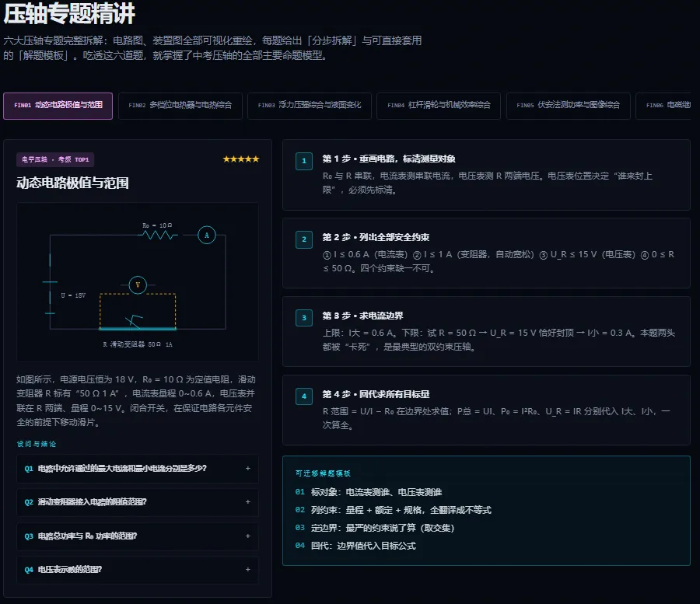Screen dimensions: 700x604
Task: Switch to FIN05 伏安法测功率与图像综合 tab
Action: (x=568, y=106)
